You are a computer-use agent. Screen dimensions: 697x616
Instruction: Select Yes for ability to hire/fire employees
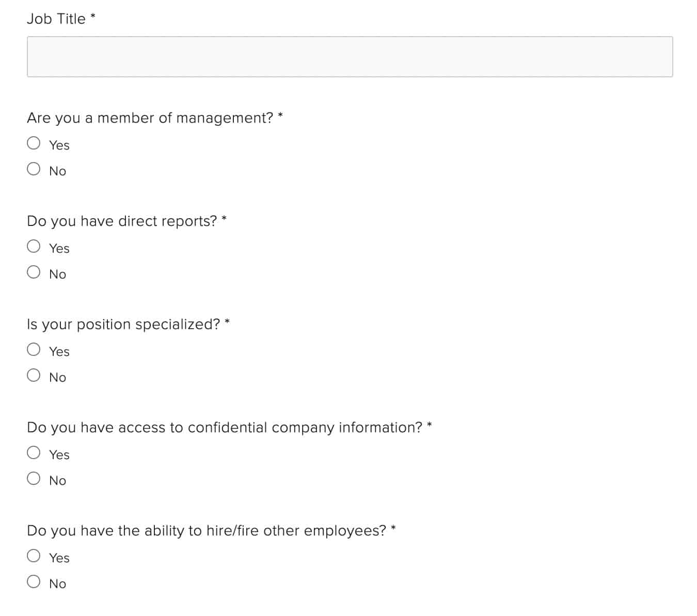tap(34, 556)
